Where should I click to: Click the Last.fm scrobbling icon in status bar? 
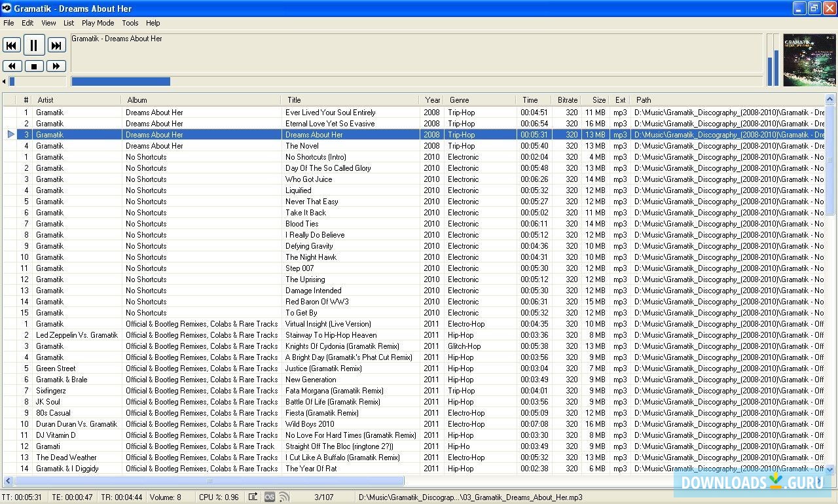point(269,497)
